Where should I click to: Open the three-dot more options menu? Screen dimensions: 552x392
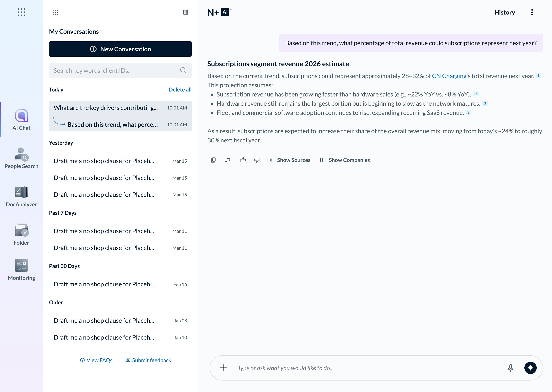click(532, 12)
